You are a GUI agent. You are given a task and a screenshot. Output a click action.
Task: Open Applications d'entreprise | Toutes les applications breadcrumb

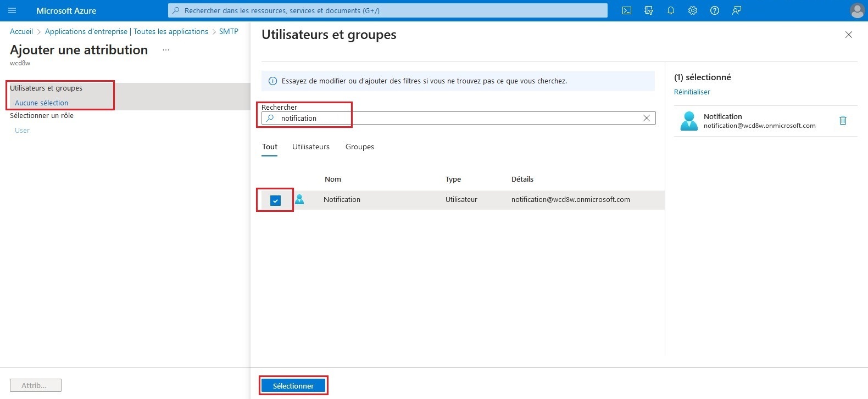click(126, 32)
